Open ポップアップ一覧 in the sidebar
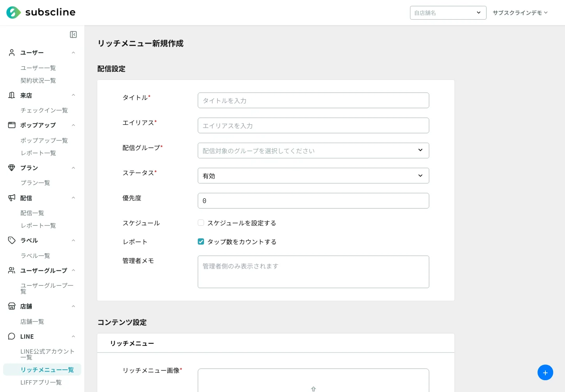Viewport: 565px width, 392px height. point(44,140)
